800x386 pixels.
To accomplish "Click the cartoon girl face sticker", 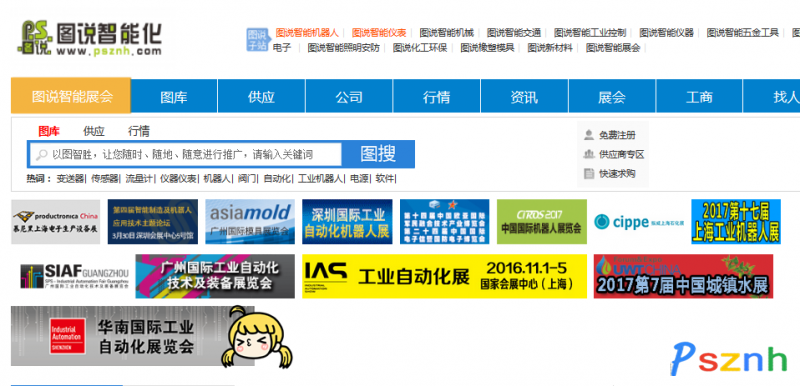I will coord(259,337).
